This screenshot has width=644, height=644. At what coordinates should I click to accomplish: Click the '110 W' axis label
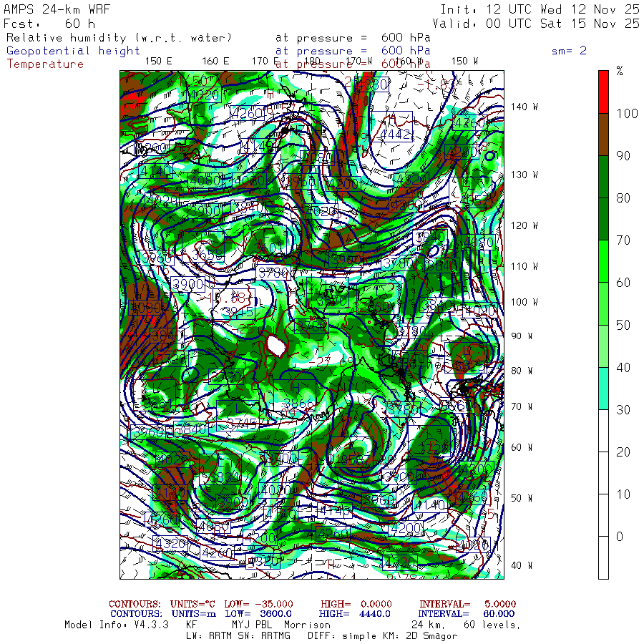click(x=524, y=267)
